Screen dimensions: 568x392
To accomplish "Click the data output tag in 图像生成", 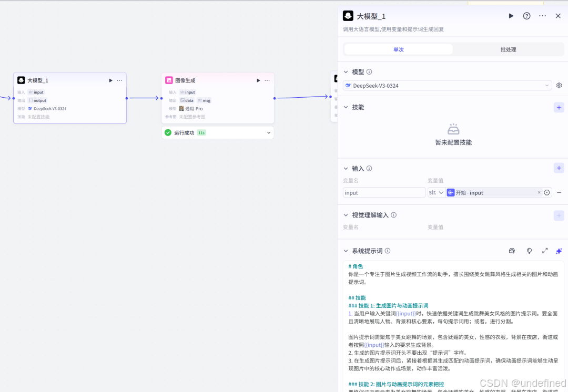I will point(187,100).
